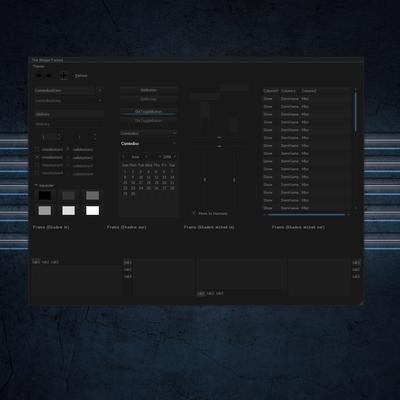This screenshot has height=400, width=400.
Task: Click the radiobutton3 option
Action: 80,166
